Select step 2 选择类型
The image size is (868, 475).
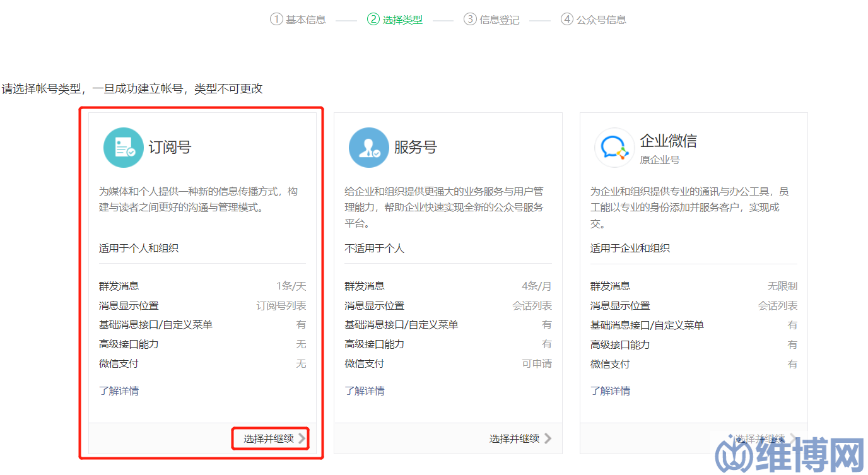point(395,20)
